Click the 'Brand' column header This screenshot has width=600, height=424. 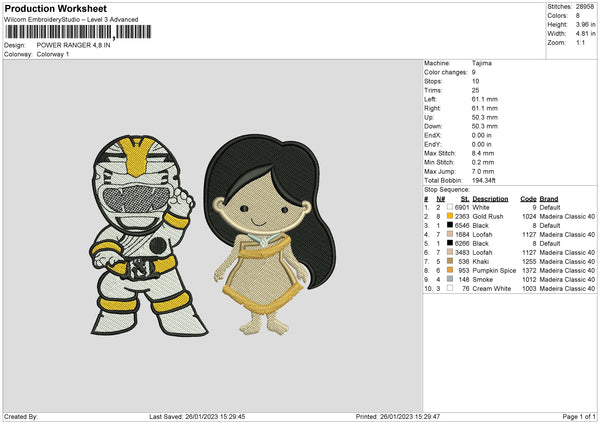(x=549, y=199)
